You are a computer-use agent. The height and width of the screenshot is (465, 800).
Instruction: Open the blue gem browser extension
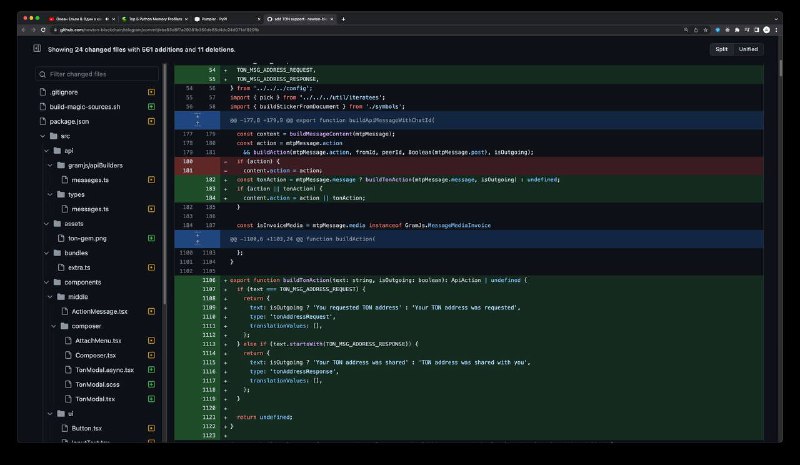tap(718, 30)
